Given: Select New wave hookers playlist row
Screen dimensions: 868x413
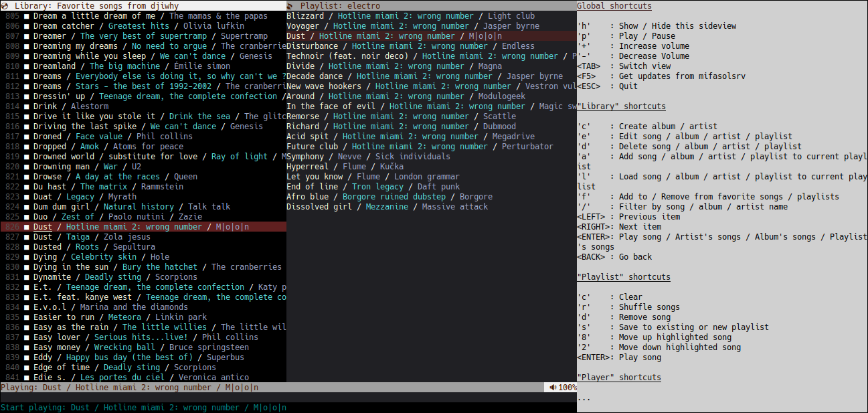Looking at the screenshot, I should coord(432,86).
